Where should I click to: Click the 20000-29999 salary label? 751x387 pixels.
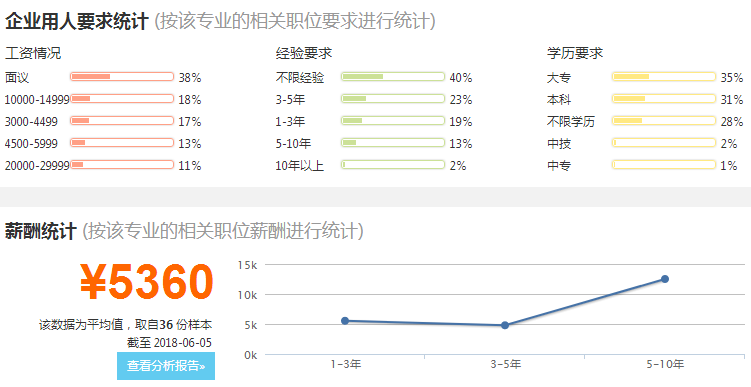37,166
